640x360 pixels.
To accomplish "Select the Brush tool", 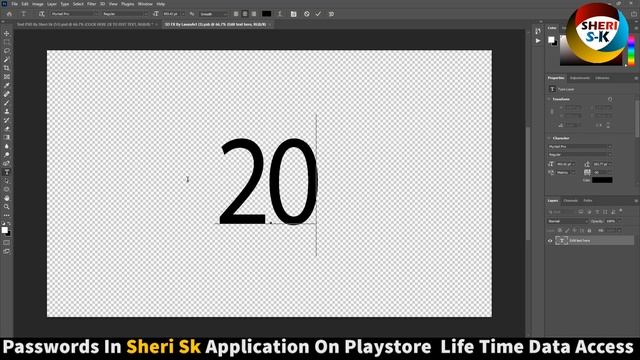I will [x=7, y=103].
